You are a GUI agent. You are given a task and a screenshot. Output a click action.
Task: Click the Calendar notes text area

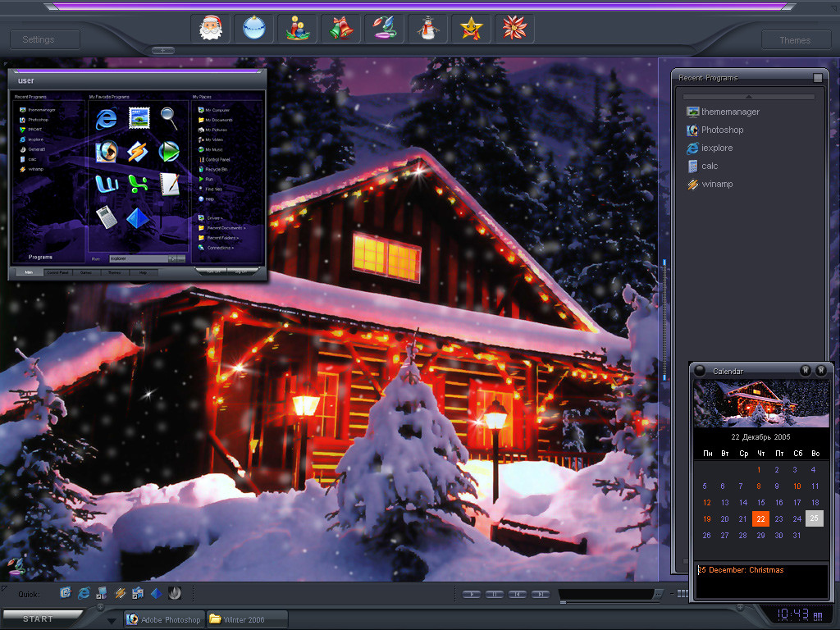760,581
